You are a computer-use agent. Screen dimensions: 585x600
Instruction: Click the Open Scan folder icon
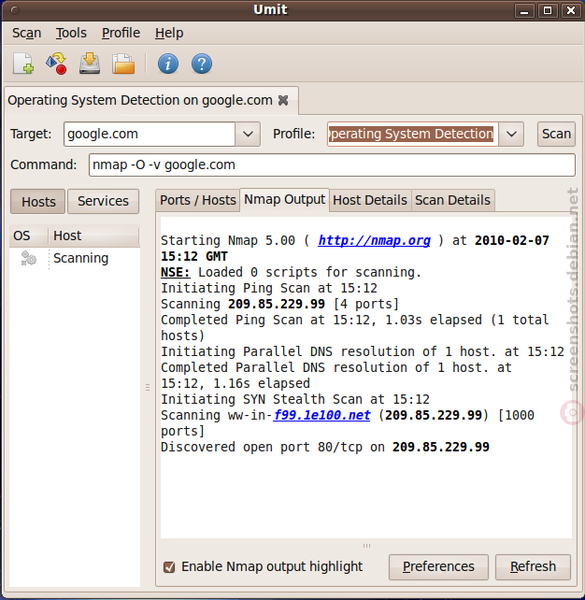123,64
